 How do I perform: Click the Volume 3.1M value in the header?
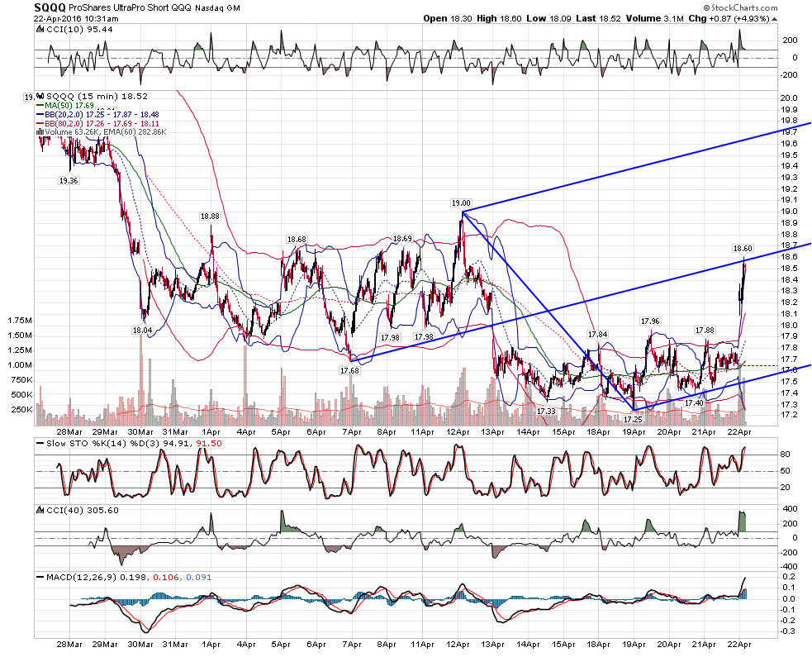tap(654, 19)
